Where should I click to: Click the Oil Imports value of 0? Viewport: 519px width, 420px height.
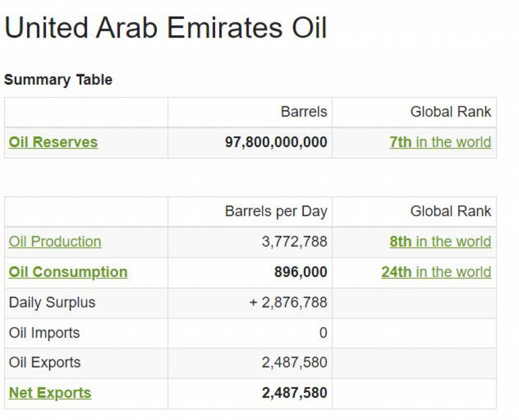point(323,333)
